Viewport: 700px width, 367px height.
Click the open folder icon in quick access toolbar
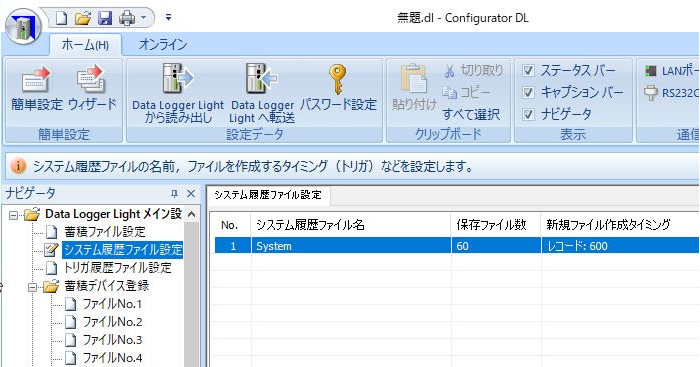[83, 18]
